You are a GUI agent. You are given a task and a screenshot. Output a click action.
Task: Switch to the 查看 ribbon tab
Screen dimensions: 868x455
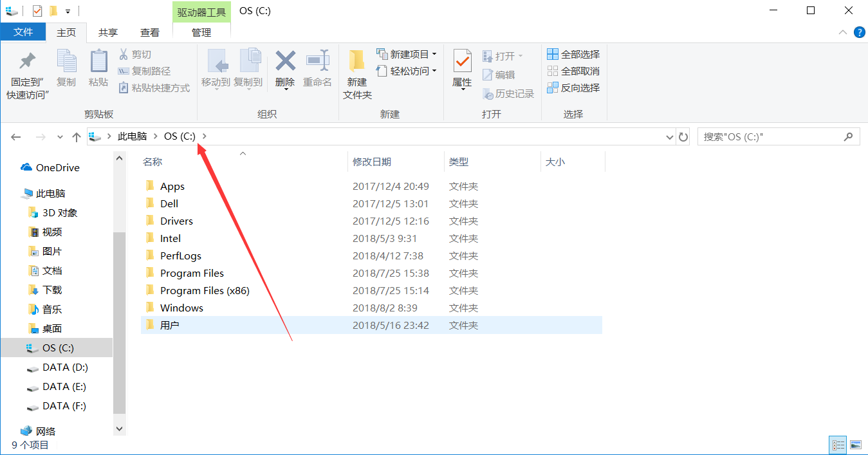click(149, 32)
